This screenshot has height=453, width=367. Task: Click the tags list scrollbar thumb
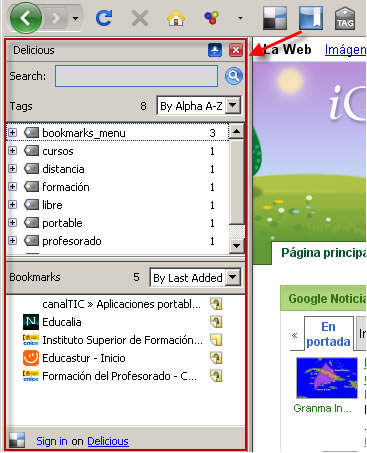click(237, 182)
